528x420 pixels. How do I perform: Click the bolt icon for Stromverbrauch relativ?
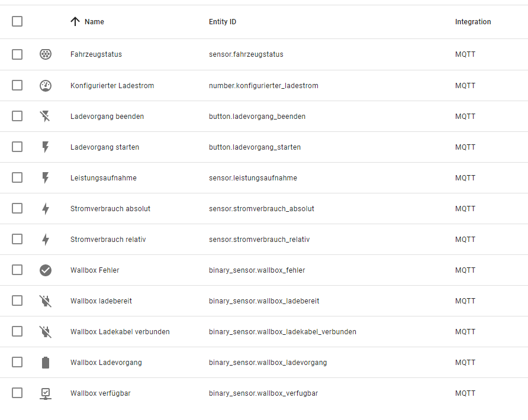[47, 239]
